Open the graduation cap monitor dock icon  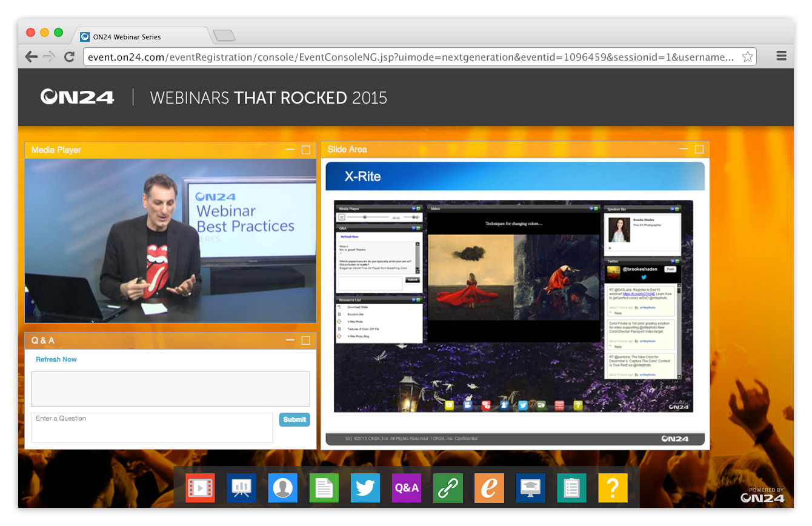coord(531,488)
